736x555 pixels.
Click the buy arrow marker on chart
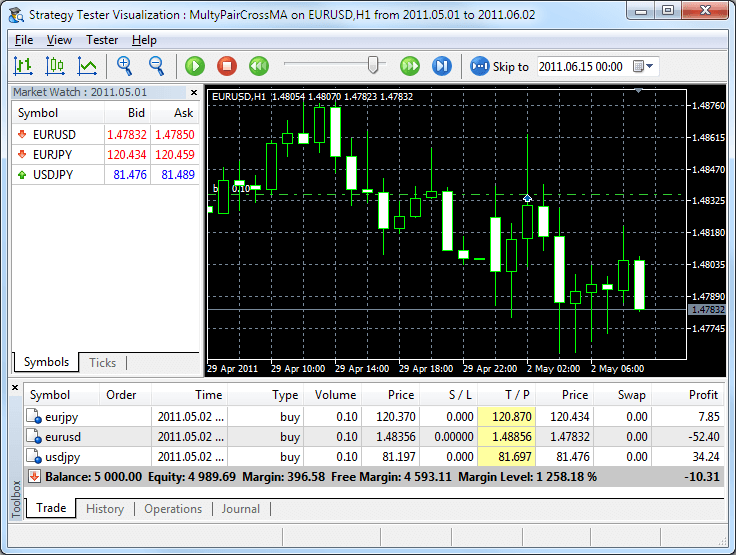click(x=527, y=198)
